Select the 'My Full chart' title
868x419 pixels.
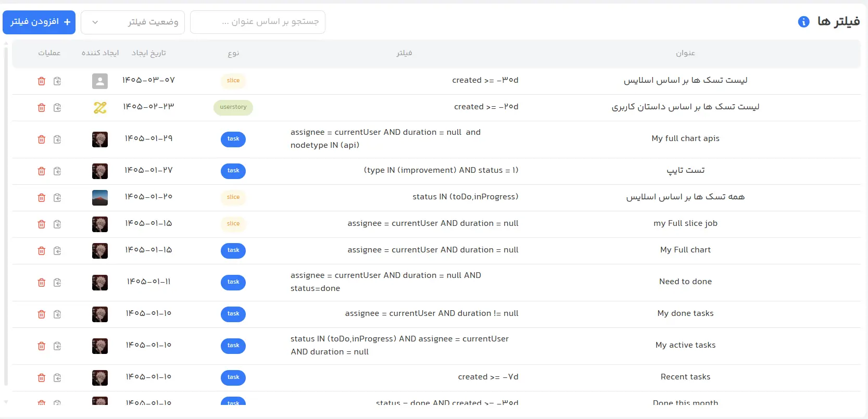point(685,250)
